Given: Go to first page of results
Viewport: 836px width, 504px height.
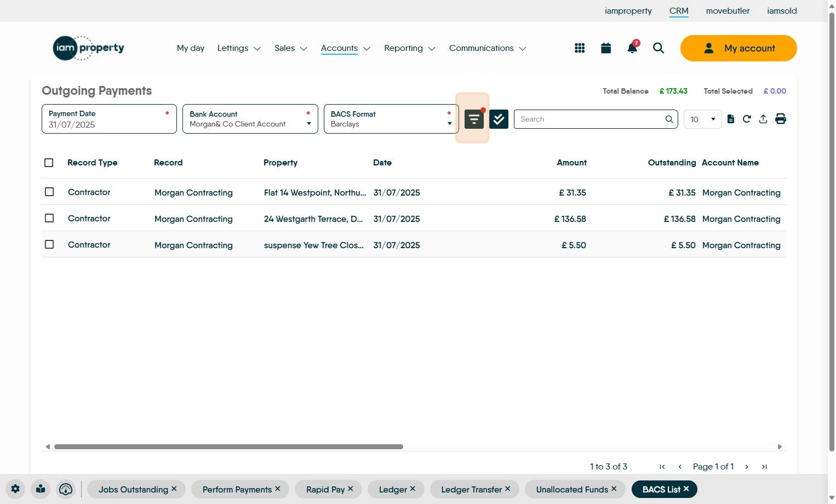Looking at the screenshot, I should point(662,467).
